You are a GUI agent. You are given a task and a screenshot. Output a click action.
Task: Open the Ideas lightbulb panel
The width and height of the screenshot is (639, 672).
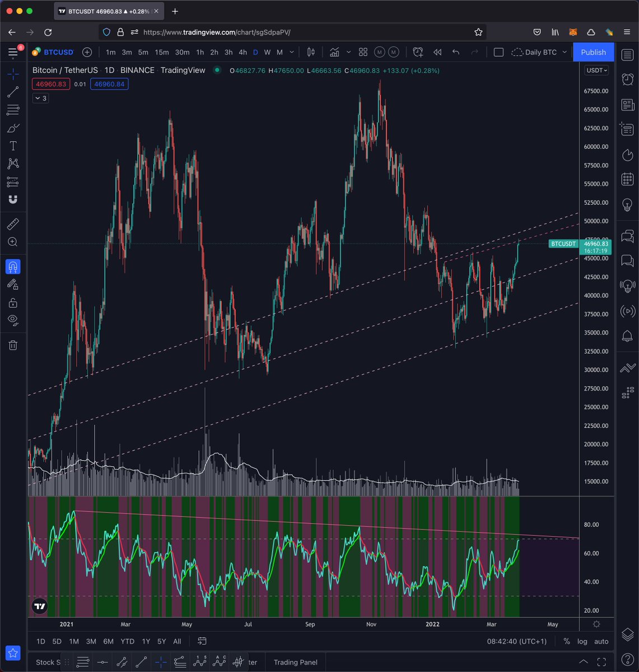(x=627, y=205)
